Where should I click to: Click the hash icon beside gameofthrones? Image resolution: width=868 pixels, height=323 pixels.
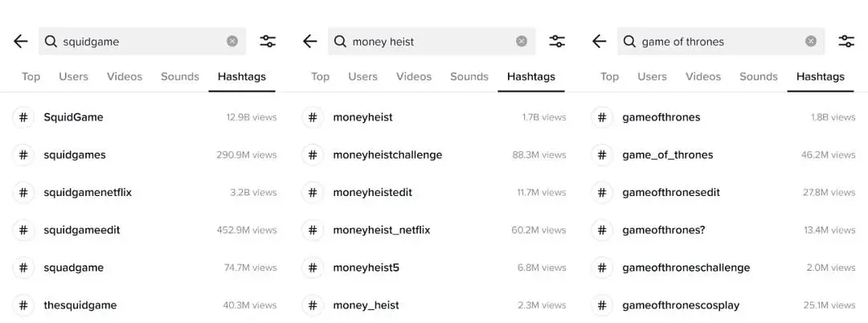tap(602, 117)
